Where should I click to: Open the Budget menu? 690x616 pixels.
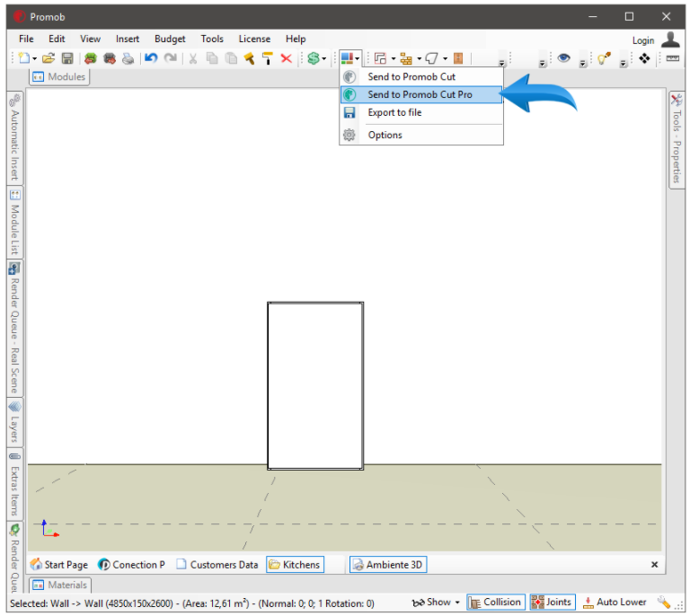[170, 39]
